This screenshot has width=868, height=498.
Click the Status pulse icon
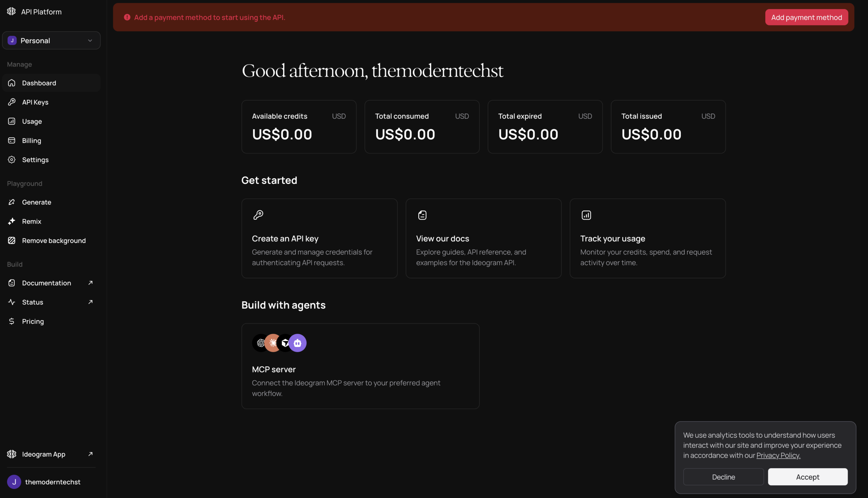click(x=12, y=302)
